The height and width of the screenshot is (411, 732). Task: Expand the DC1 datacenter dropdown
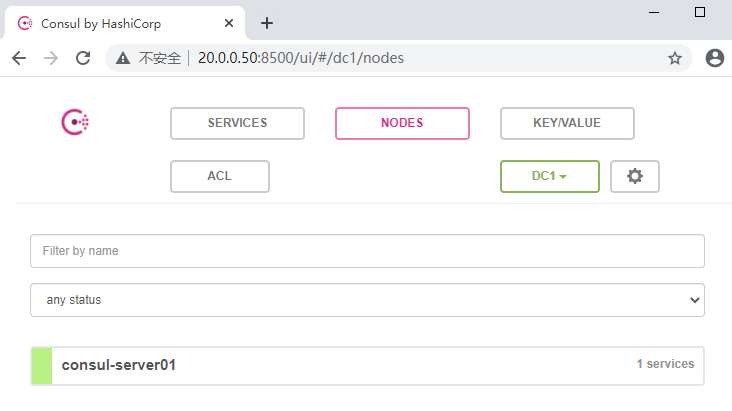pyautogui.click(x=549, y=176)
